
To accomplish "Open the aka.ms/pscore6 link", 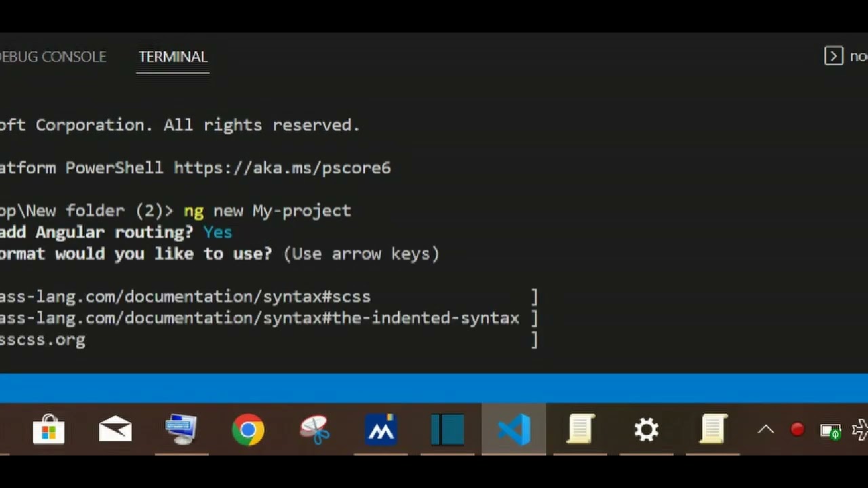I will tap(282, 168).
